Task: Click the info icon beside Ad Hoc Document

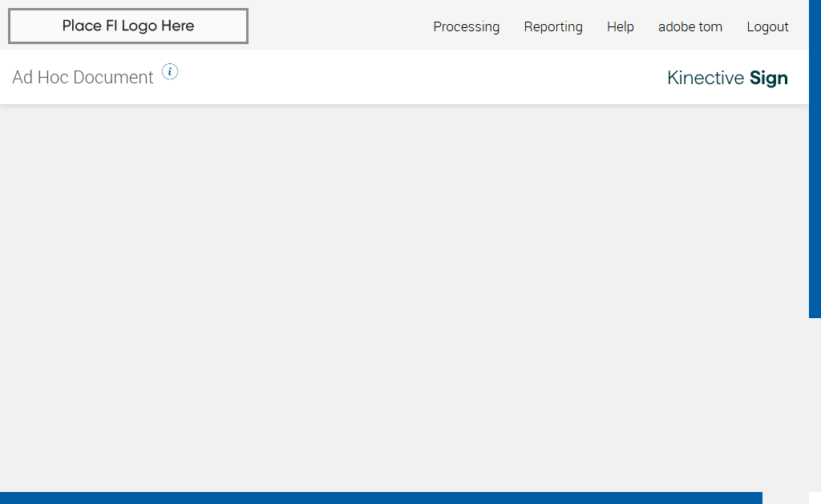Action: click(170, 71)
